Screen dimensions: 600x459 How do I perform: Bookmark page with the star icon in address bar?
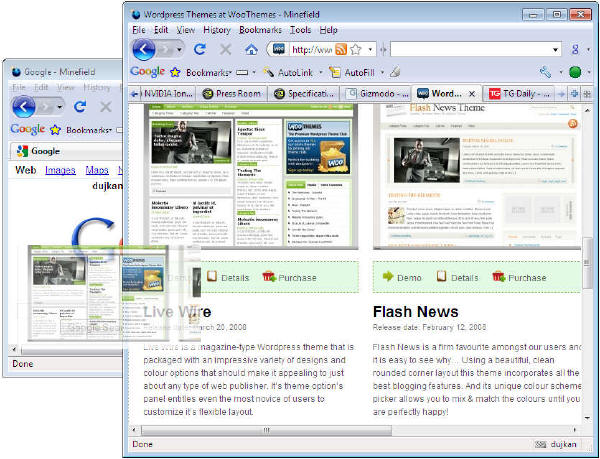(x=355, y=49)
